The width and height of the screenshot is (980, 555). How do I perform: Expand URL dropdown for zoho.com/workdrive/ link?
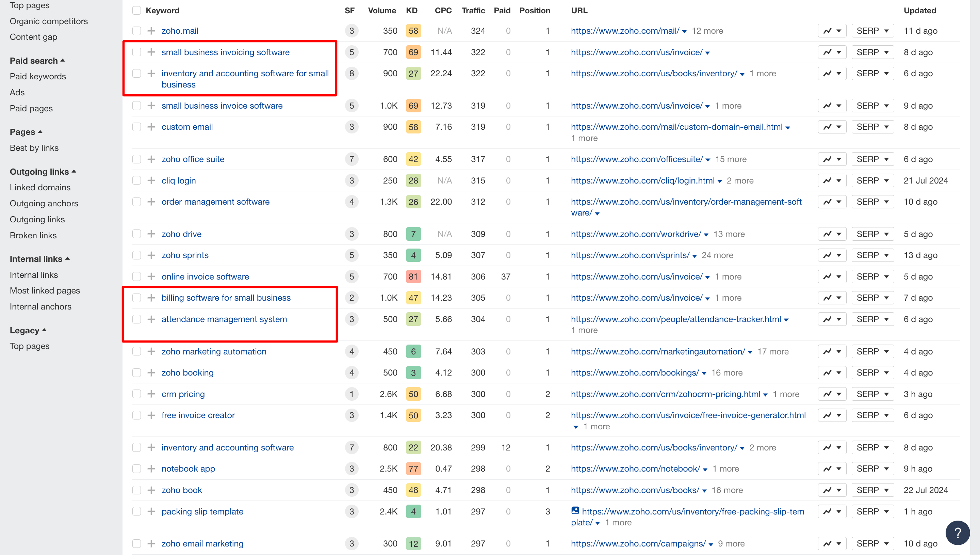(706, 235)
